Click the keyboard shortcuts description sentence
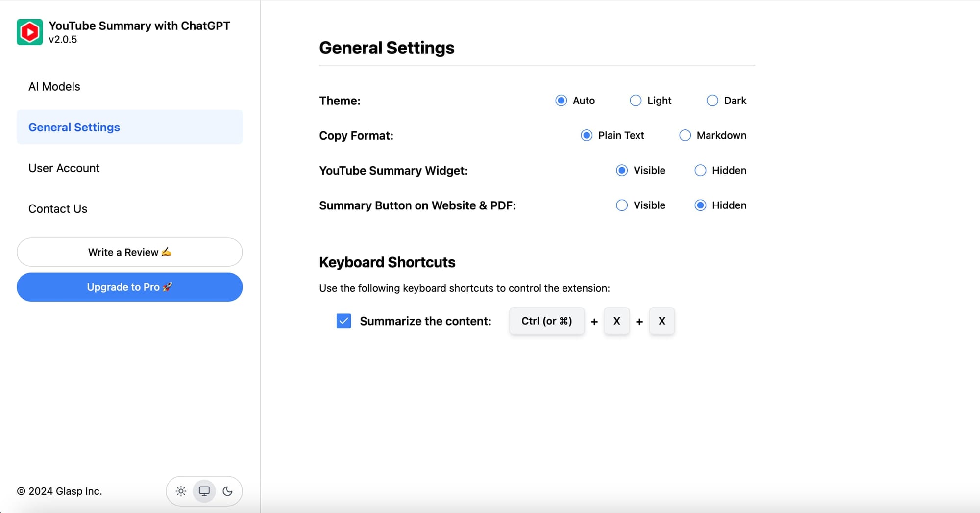Image resolution: width=980 pixels, height=513 pixels. click(465, 288)
